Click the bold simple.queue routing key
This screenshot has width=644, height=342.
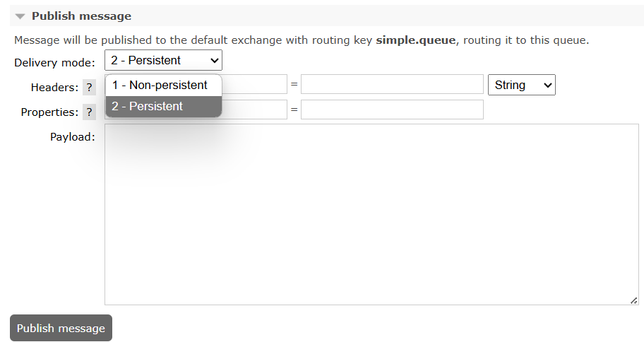tap(416, 40)
